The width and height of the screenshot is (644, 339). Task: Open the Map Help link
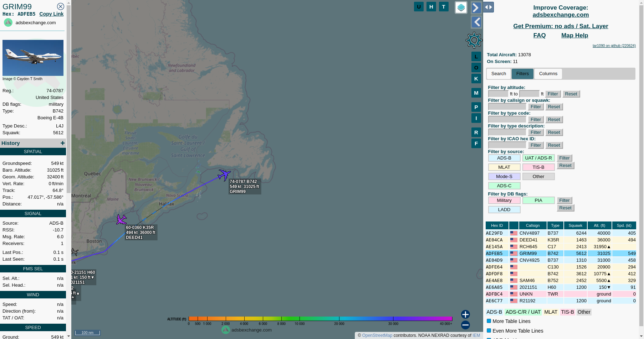coord(574,35)
